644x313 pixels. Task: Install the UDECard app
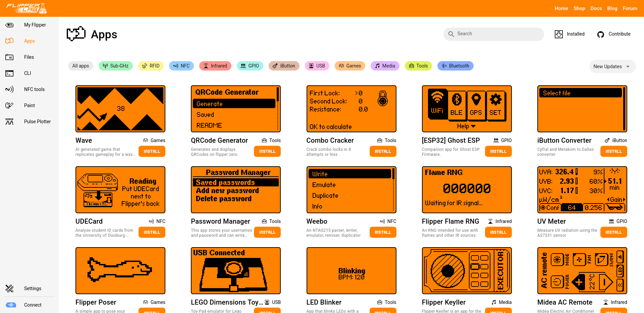coord(152,232)
